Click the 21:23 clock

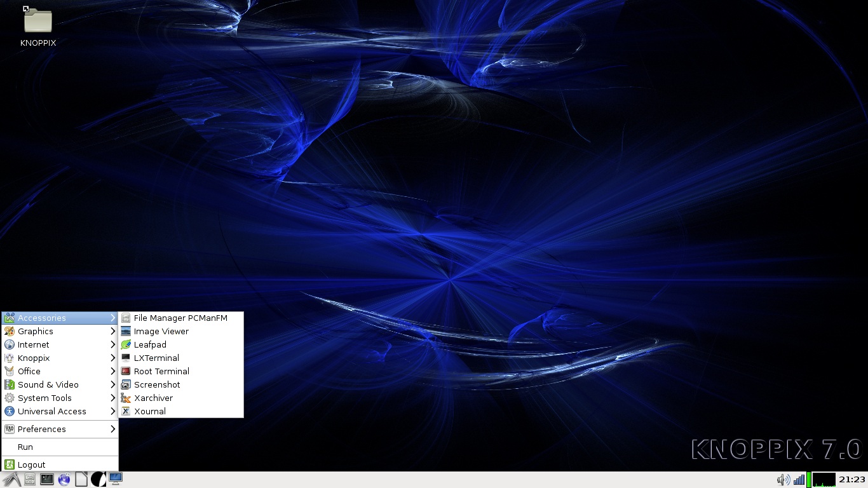(852, 480)
